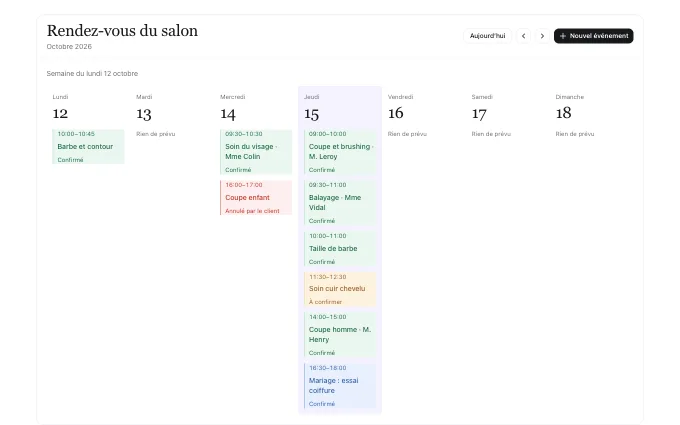Select Monday the 12th day number
Screen dimensions: 680x425
click(60, 114)
